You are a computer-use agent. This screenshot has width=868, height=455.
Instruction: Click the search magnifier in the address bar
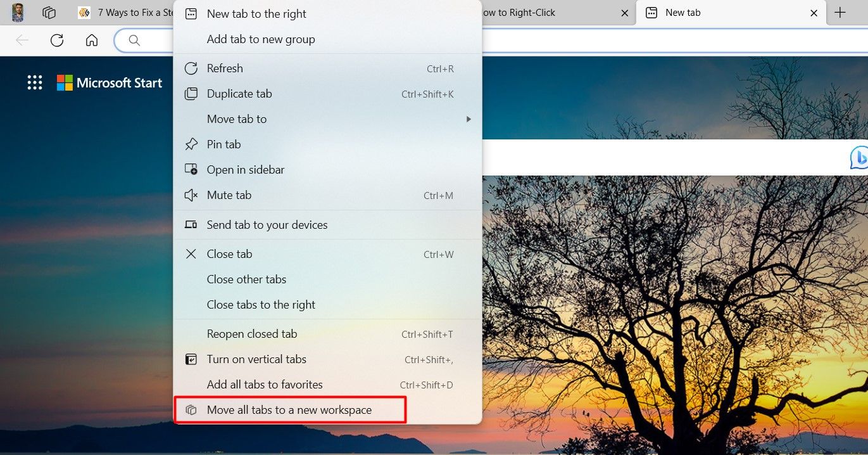pyautogui.click(x=134, y=40)
